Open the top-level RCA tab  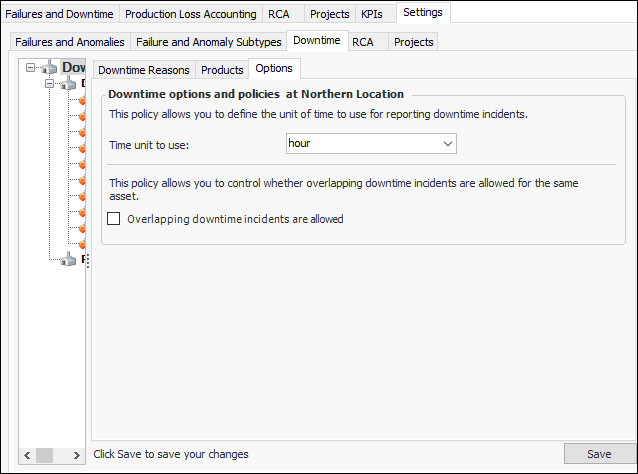click(x=279, y=14)
